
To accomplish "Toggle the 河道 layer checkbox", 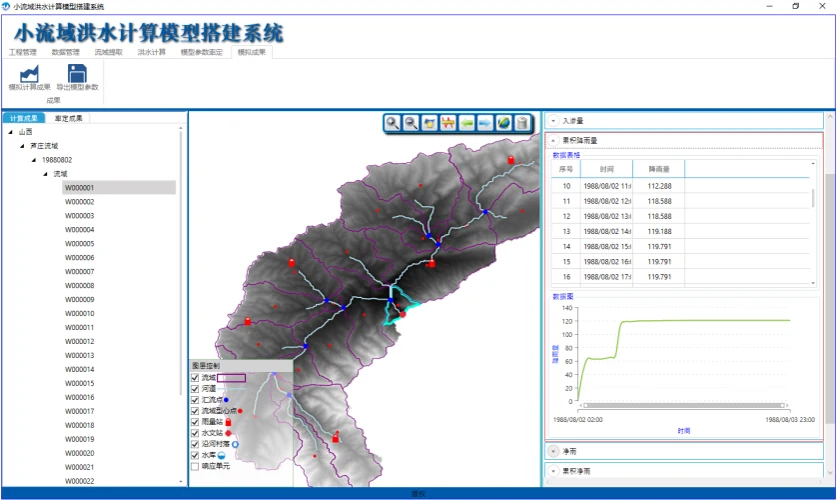I will point(195,388).
